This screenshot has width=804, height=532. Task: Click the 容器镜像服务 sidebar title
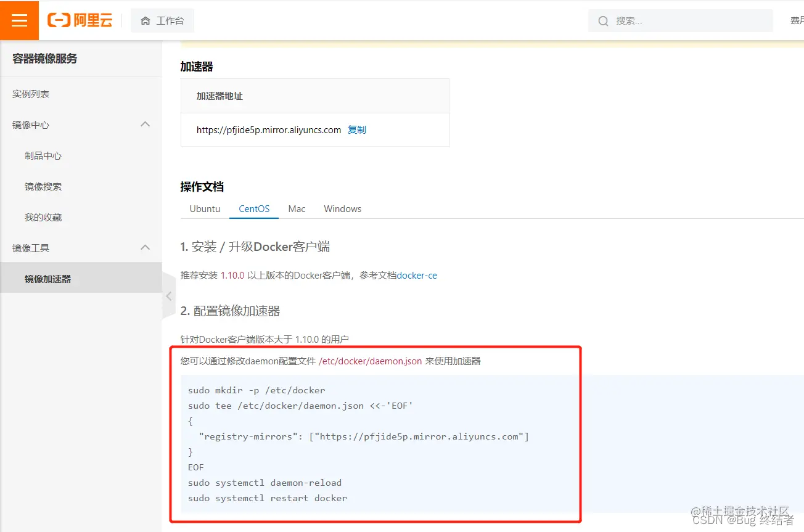tap(45, 59)
